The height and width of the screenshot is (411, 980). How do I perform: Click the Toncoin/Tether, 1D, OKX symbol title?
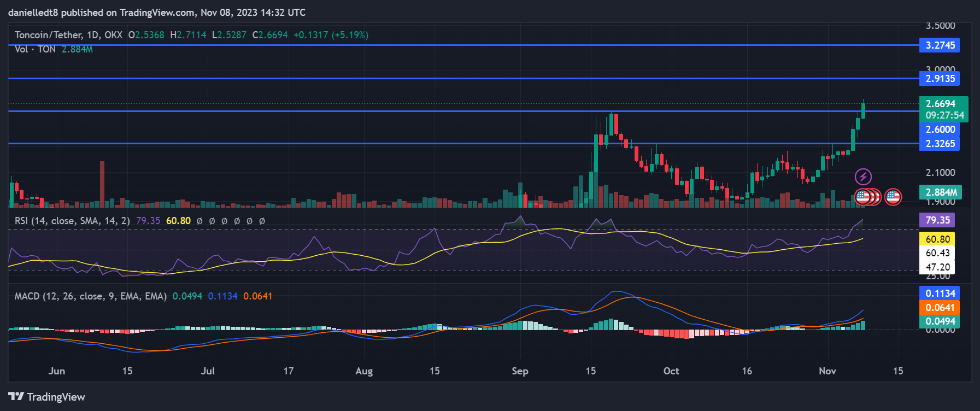click(68, 35)
